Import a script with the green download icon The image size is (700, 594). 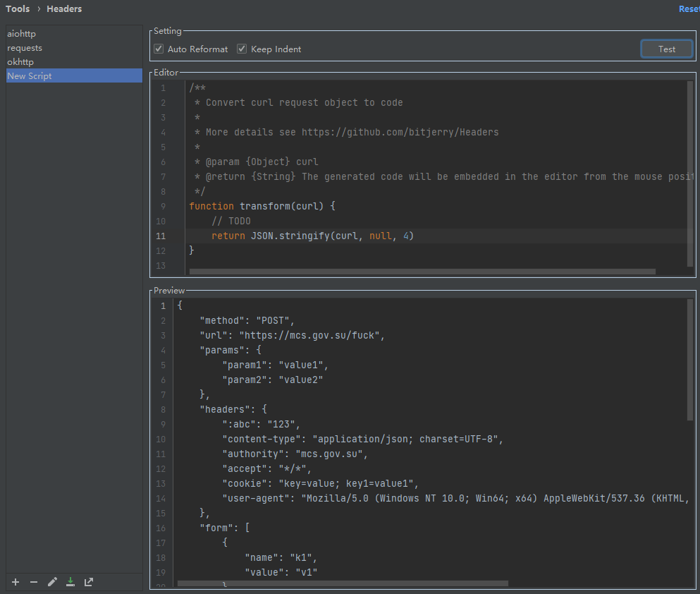(70, 581)
